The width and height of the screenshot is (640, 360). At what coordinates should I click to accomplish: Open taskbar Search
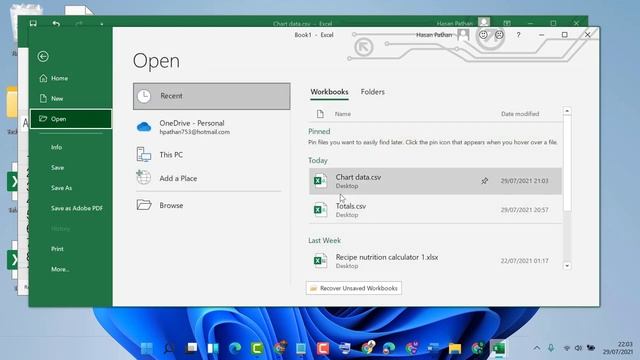pos(169,348)
